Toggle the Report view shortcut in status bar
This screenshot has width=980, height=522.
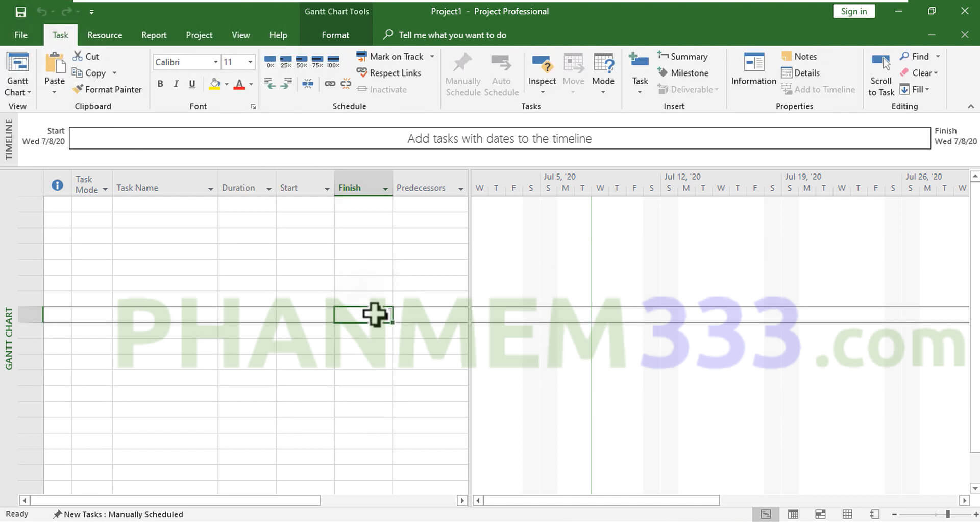[x=874, y=514]
